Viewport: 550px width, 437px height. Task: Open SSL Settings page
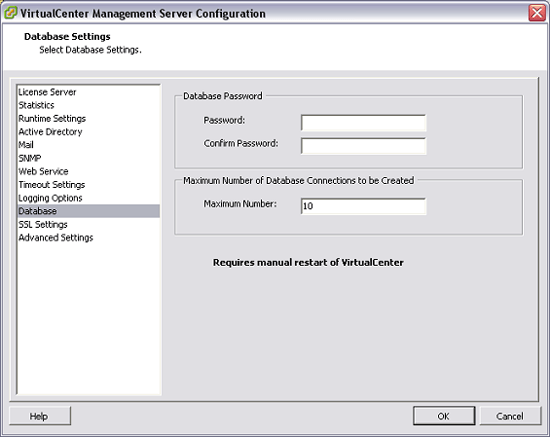click(43, 224)
